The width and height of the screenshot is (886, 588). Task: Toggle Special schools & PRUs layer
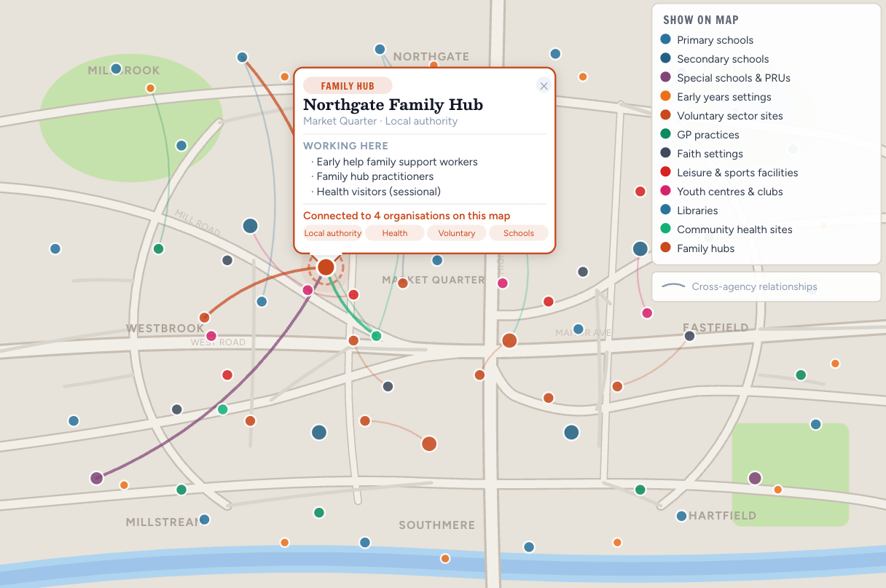[725, 78]
